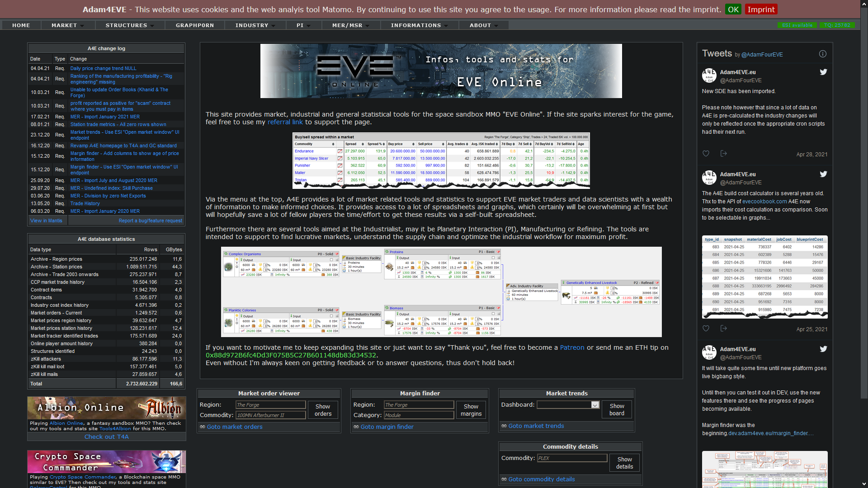868x488 pixels.
Task: Click Show orders button
Action: (x=323, y=410)
